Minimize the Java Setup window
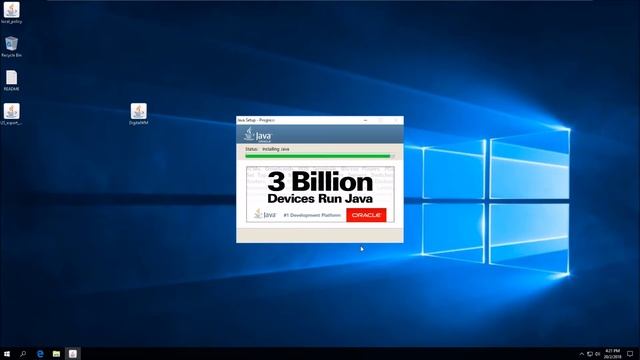 point(365,120)
